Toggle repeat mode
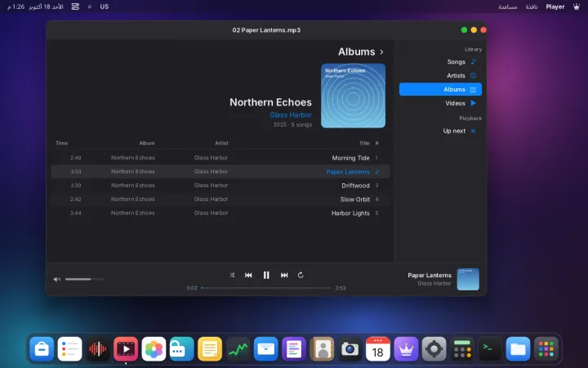Screen dimensions: 588x368 [x=301, y=275]
